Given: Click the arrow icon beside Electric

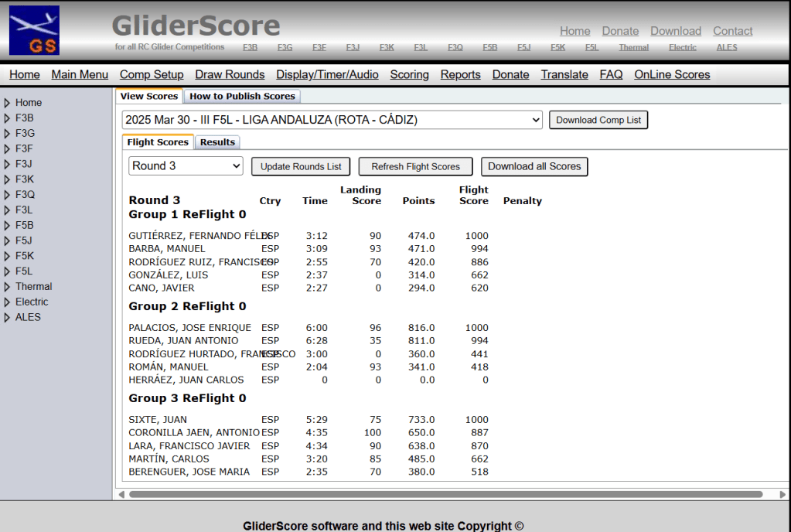Looking at the screenshot, I should 7,302.
